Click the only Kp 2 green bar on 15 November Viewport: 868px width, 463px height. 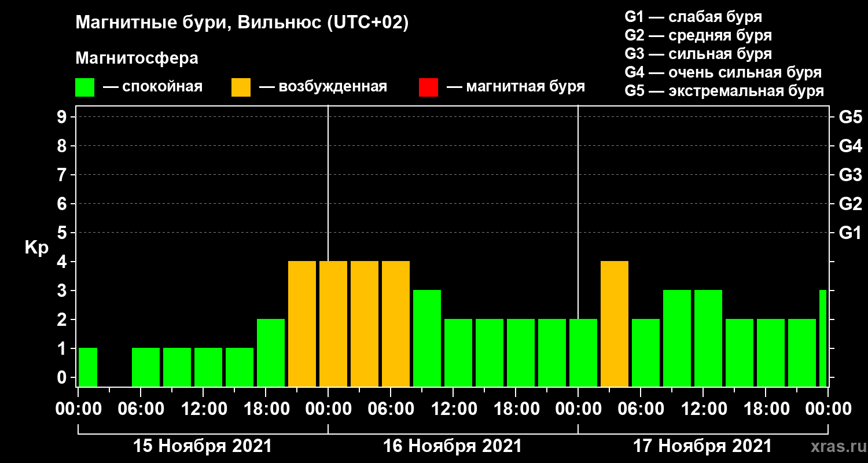271,352
